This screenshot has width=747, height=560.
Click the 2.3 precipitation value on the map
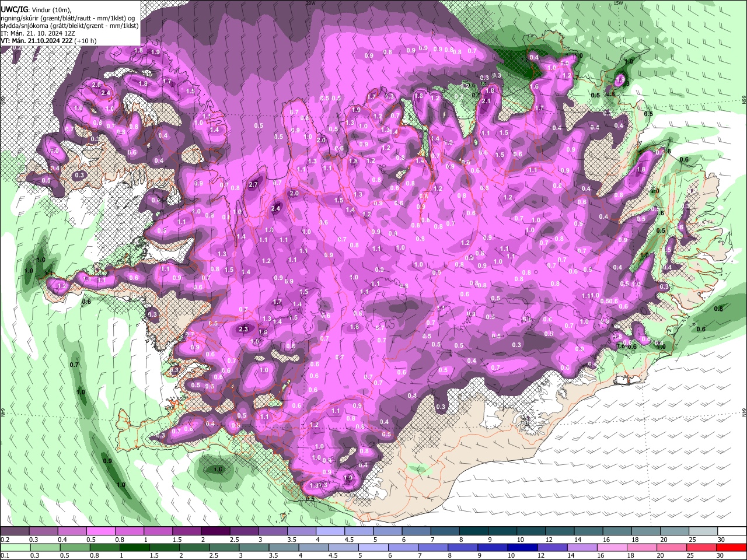(243, 329)
